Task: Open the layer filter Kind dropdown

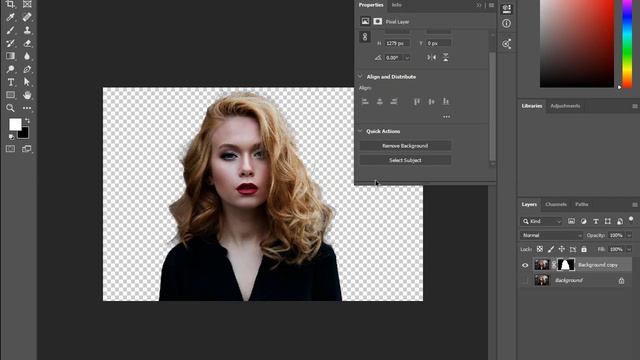Action: (x=542, y=221)
